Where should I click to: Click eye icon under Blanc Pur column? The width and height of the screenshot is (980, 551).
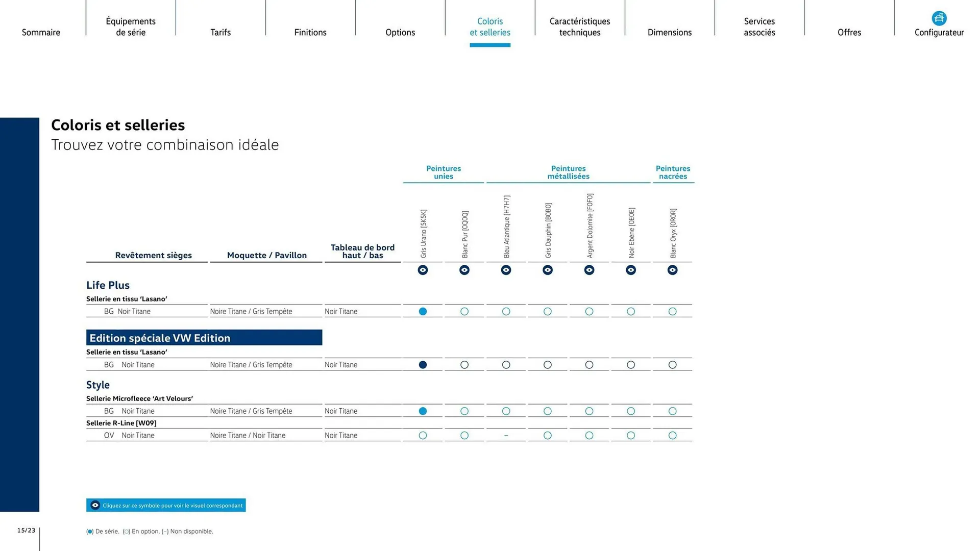464,270
